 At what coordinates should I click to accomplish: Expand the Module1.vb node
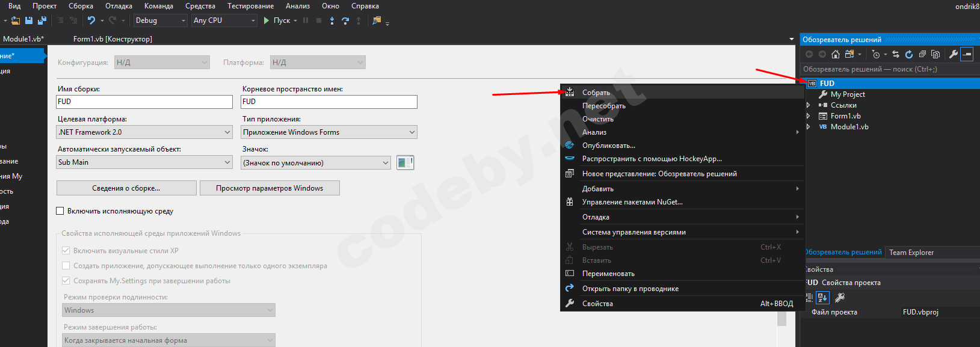[x=808, y=127]
